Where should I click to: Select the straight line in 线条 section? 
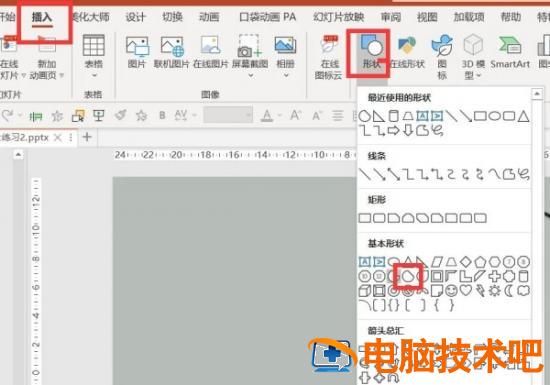coord(365,174)
